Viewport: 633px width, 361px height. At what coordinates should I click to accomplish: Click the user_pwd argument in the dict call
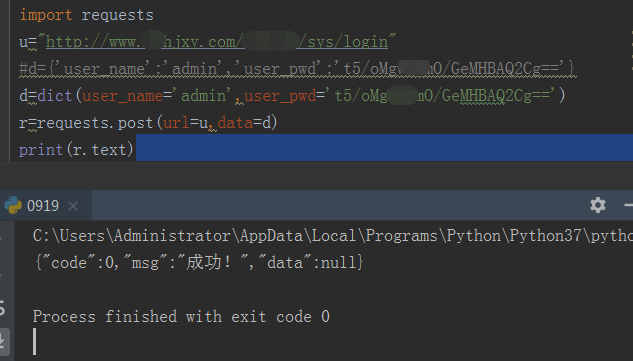[280, 96]
